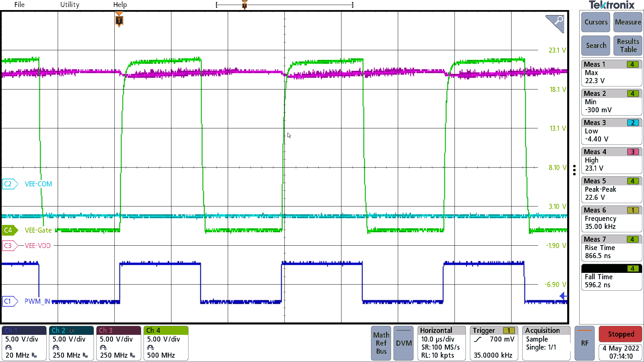Open the Horizontal settings badge
The image size is (644, 362).
(x=441, y=343)
